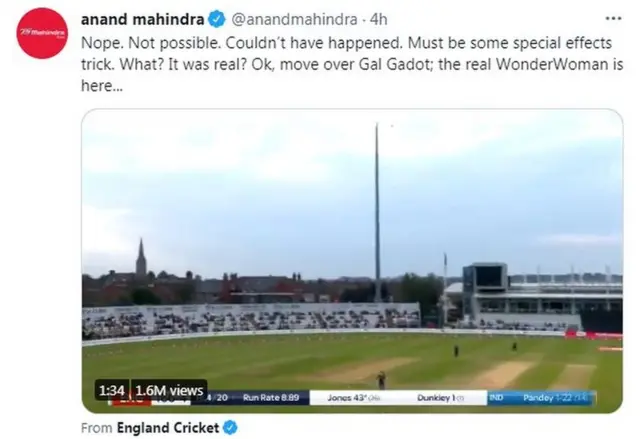Click the verified badge beside anand mahindra
640x439 pixels.
(x=217, y=19)
